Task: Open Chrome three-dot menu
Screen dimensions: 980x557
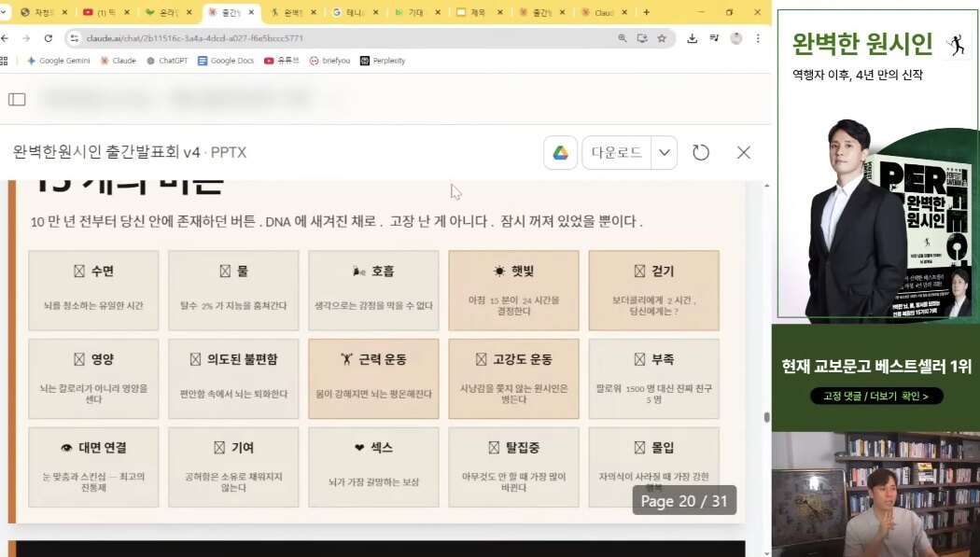Action: click(x=758, y=38)
